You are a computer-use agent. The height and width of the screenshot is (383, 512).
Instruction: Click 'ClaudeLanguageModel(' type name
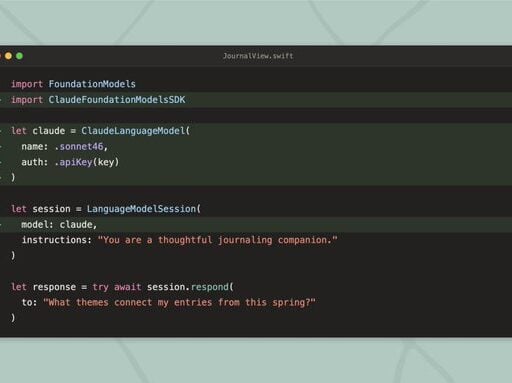point(136,131)
